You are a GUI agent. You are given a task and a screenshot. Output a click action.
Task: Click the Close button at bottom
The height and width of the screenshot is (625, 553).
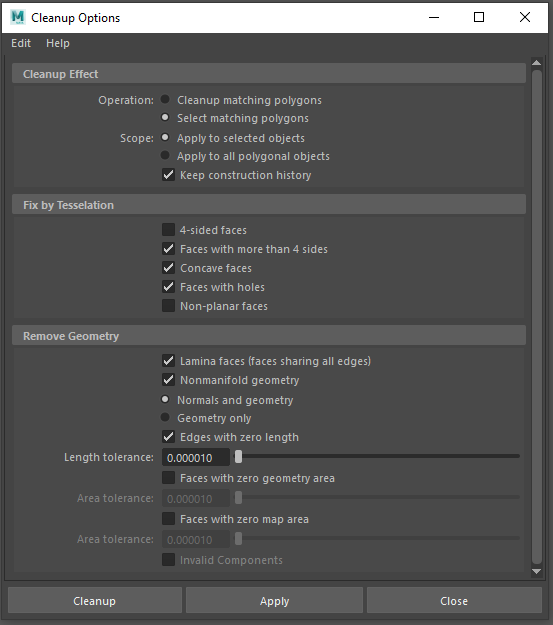[x=454, y=600]
